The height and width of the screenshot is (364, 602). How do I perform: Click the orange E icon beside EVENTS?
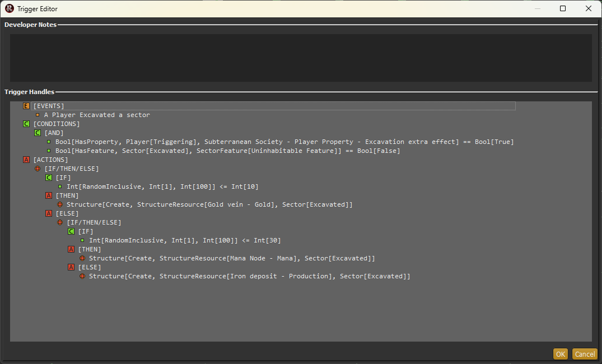pyautogui.click(x=26, y=106)
